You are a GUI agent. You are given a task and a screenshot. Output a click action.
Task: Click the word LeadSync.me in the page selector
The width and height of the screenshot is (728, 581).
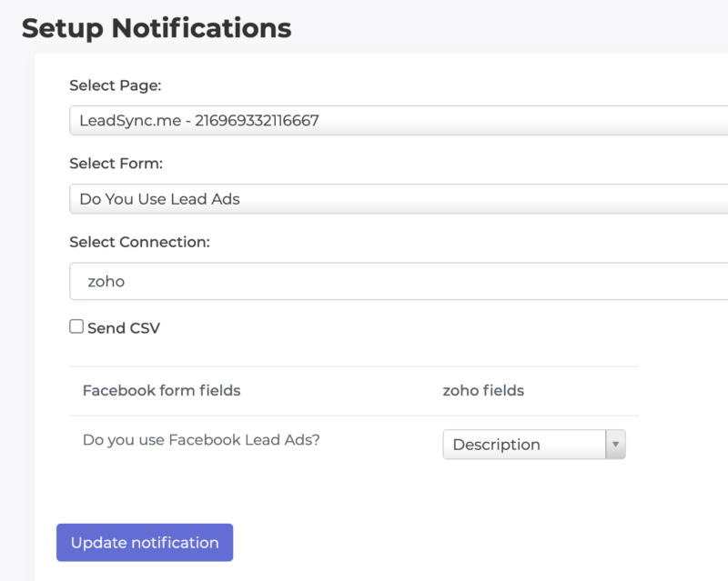click(x=130, y=121)
